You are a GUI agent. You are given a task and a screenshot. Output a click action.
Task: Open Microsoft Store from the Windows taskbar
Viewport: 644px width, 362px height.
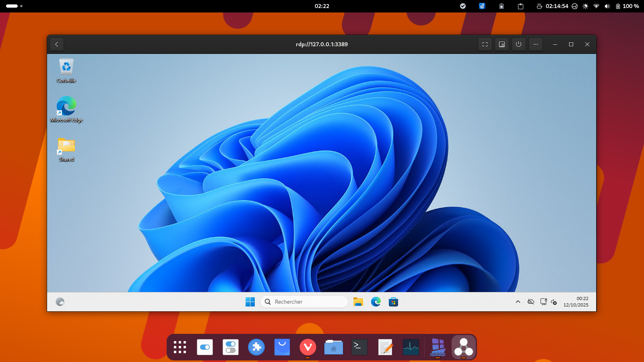pos(393,302)
